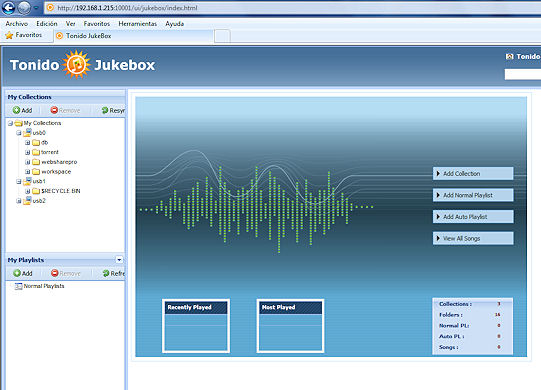Screen dimensions: 541x390
Task: Add a playlist via My Playlists Add
Action: pos(23,273)
